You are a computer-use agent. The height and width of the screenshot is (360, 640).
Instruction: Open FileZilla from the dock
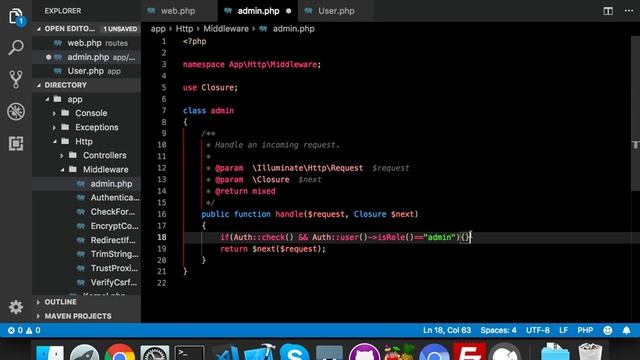click(x=469, y=351)
